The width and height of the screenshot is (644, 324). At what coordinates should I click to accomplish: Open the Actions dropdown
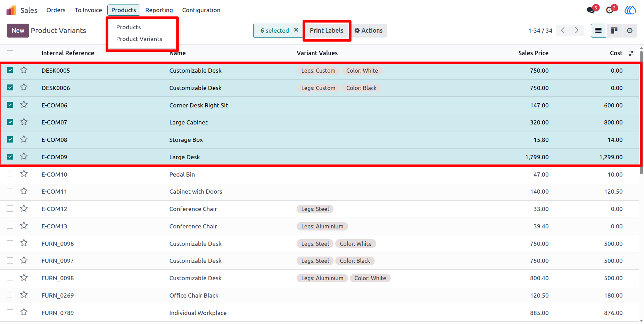pyautogui.click(x=369, y=31)
